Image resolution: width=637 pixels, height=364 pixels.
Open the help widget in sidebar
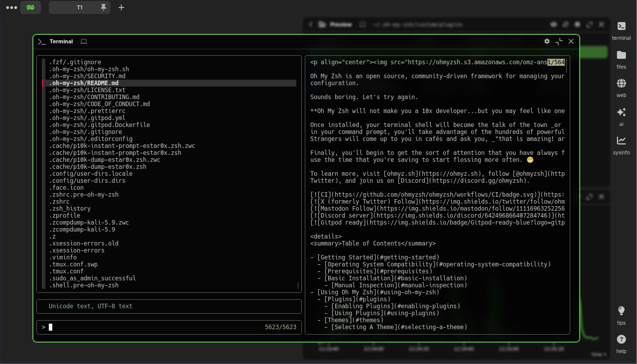[x=622, y=344]
